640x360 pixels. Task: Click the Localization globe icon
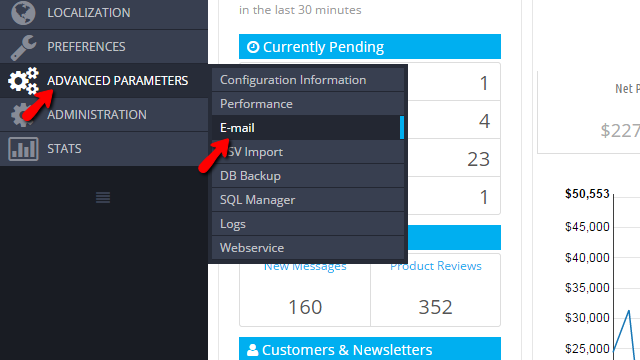23,13
